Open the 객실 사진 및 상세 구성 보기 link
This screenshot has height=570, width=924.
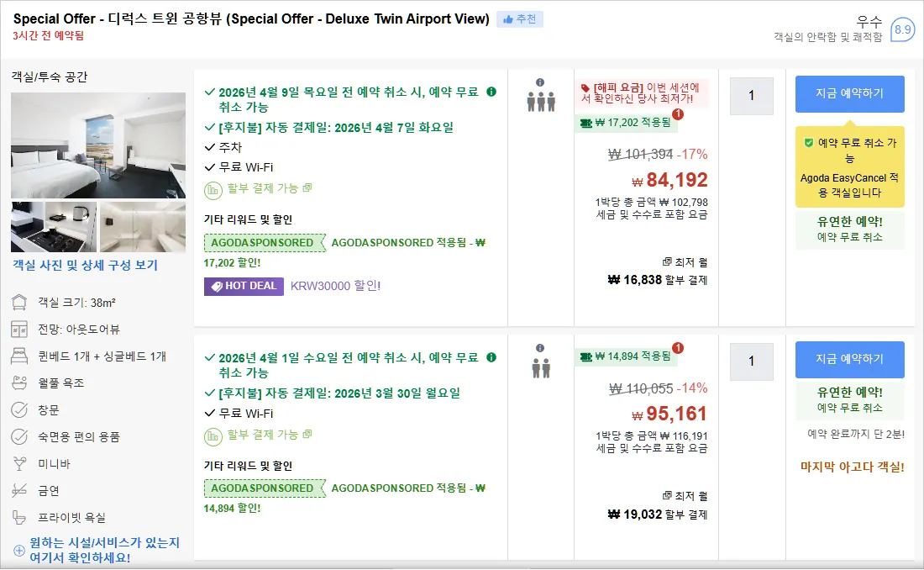pos(86,266)
